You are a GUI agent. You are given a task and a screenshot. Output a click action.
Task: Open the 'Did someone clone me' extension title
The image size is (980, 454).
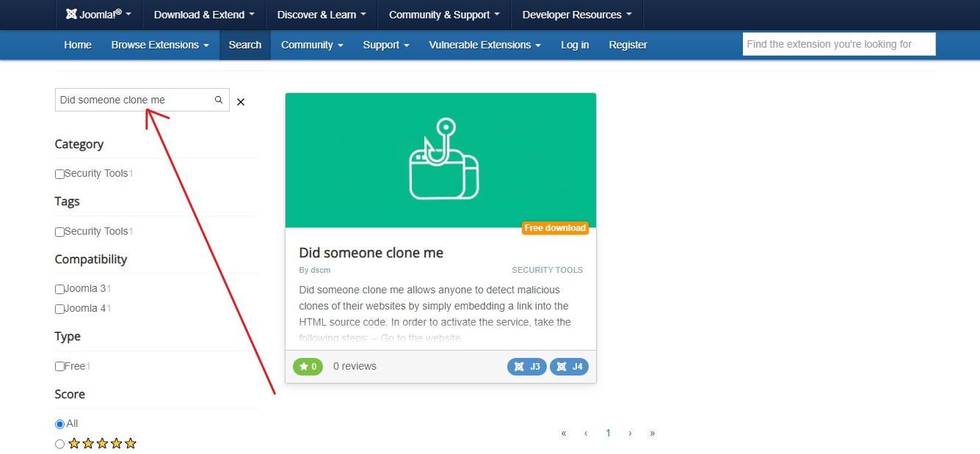[x=371, y=253]
